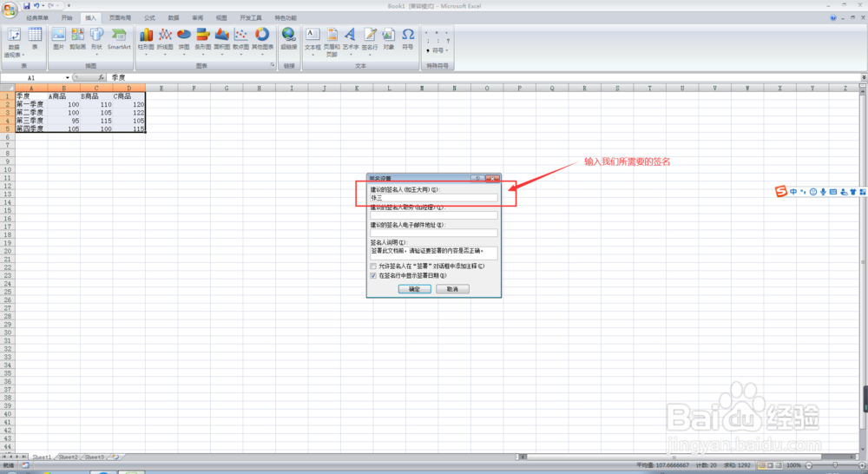Uncheck show sign date in signature line
Viewport: 868px width, 474px height.
(x=373, y=276)
